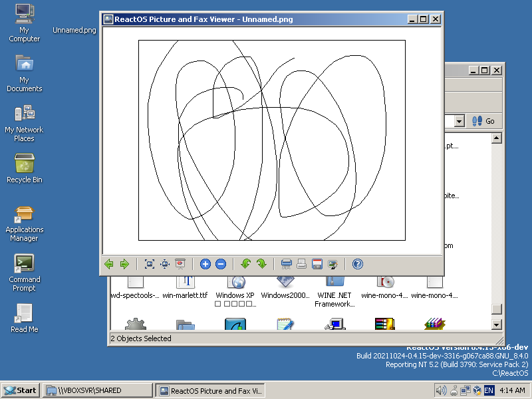
Task: Go to the previous image
Action: click(x=109, y=264)
